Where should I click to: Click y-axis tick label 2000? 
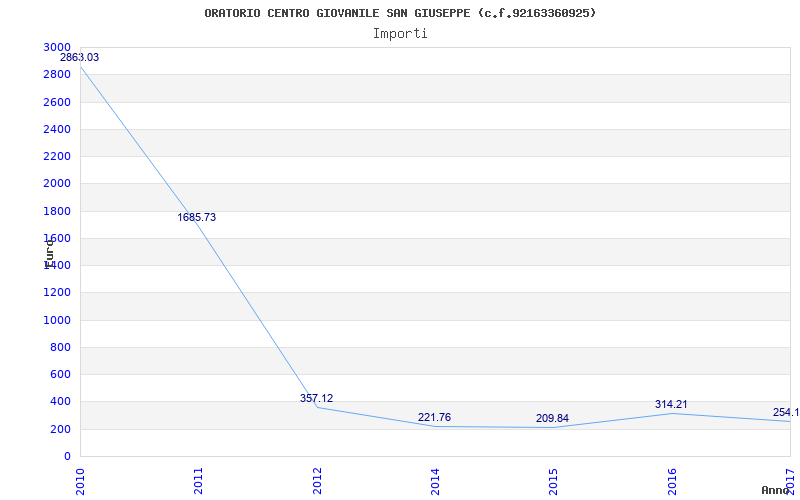coord(57,184)
